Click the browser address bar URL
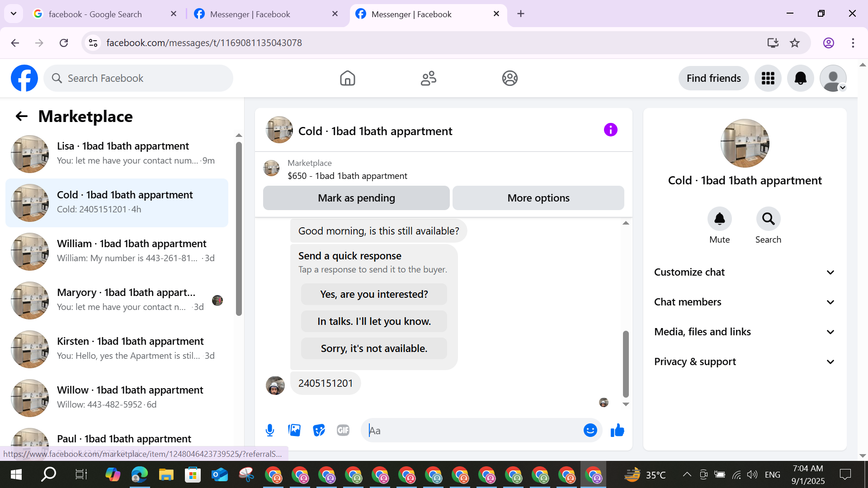The height and width of the screenshot is (488, 868). (204, 43)
